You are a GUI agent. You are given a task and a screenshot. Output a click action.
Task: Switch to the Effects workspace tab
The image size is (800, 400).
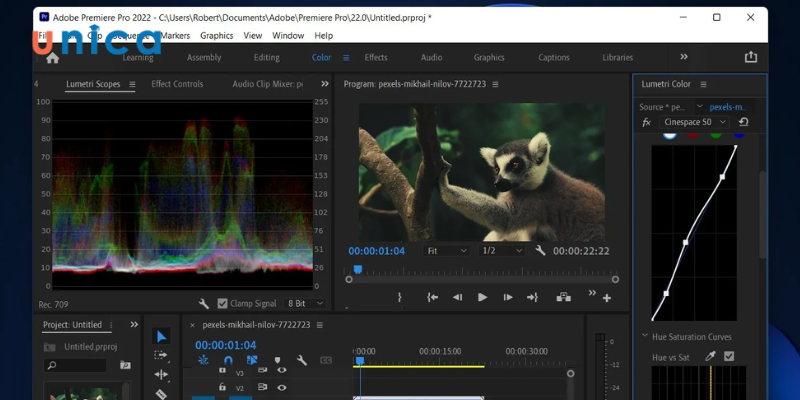pos(376,58)
